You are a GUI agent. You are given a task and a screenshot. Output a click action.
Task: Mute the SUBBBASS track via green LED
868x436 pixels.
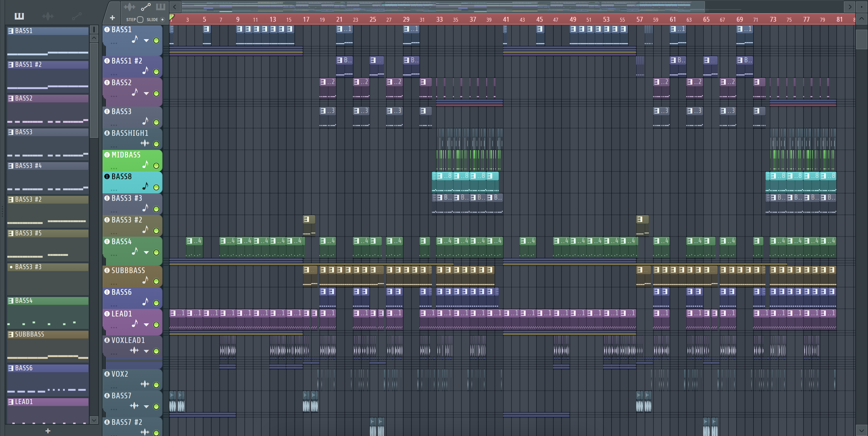click(156, 281)
